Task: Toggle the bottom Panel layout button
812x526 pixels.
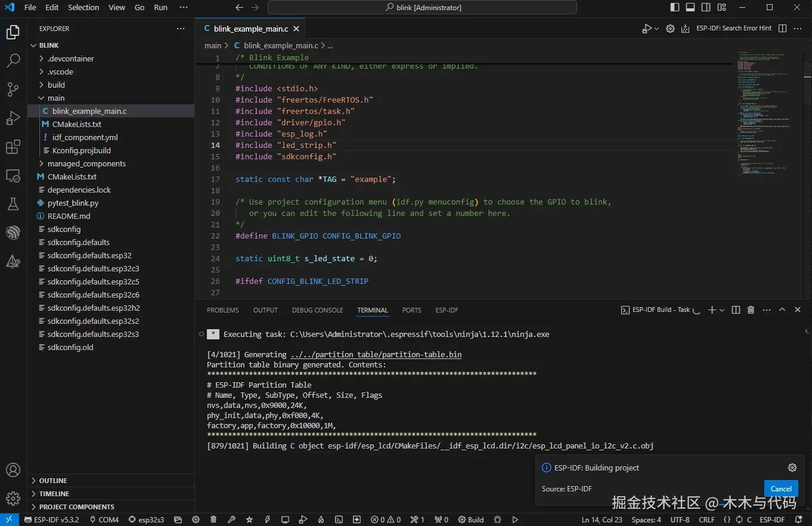Action: pyautogui.click(x=690, y=8)
